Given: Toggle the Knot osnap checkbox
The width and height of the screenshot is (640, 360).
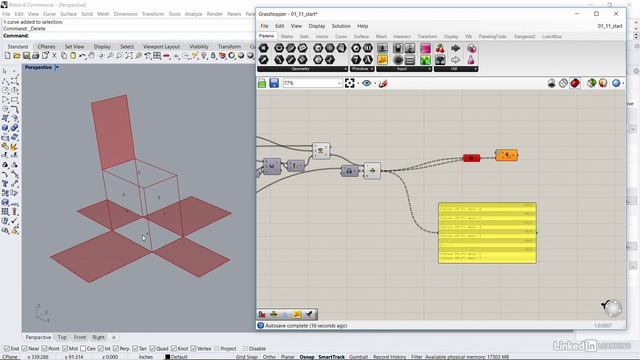Looking at the screenshot, I should coord(174,349).
